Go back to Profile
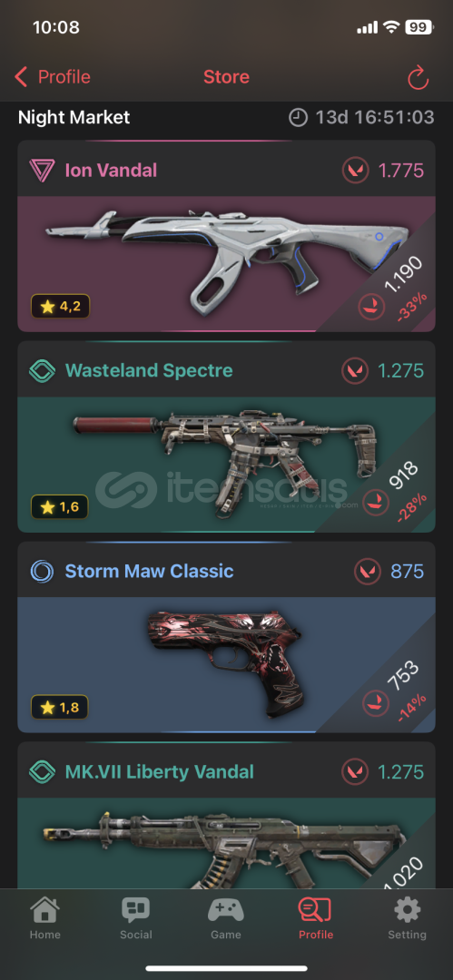Screen dimensions: 453x980 pyautogui.click(x=53, y=77)
